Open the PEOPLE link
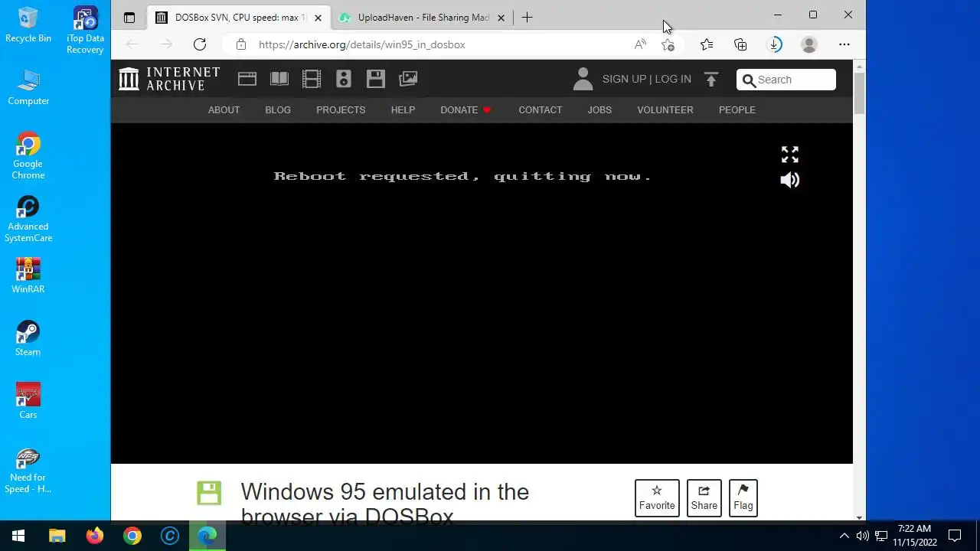This screenshot has height=551, width=980. 737,110
